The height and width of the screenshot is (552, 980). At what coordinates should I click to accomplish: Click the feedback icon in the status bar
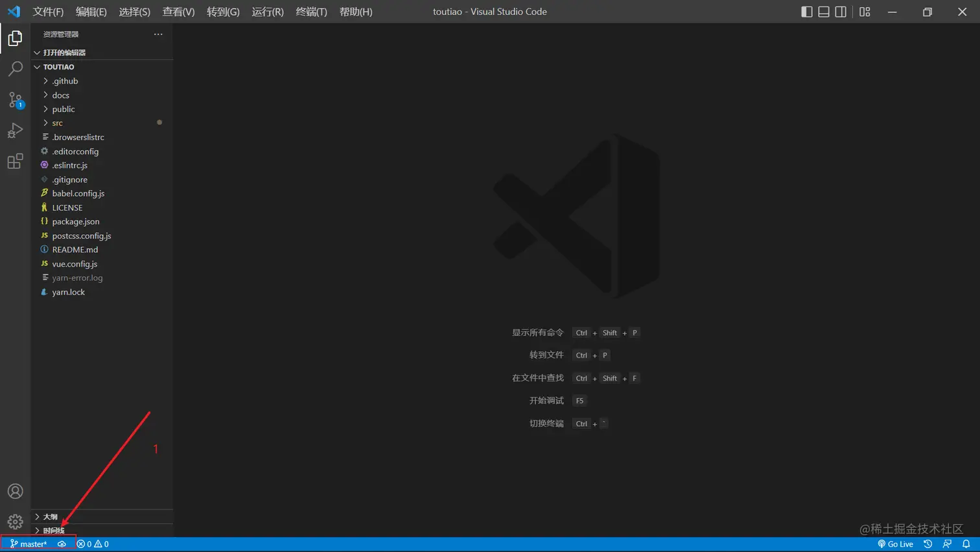(947, 544)
